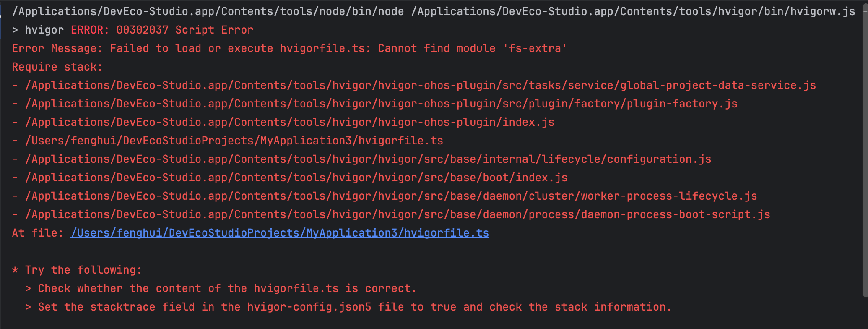This screenshot has width=868, height=329.
Task: Click the worker-process-lifecycle.js stack path
Action: pyautogui.click(x=391, y=196)
